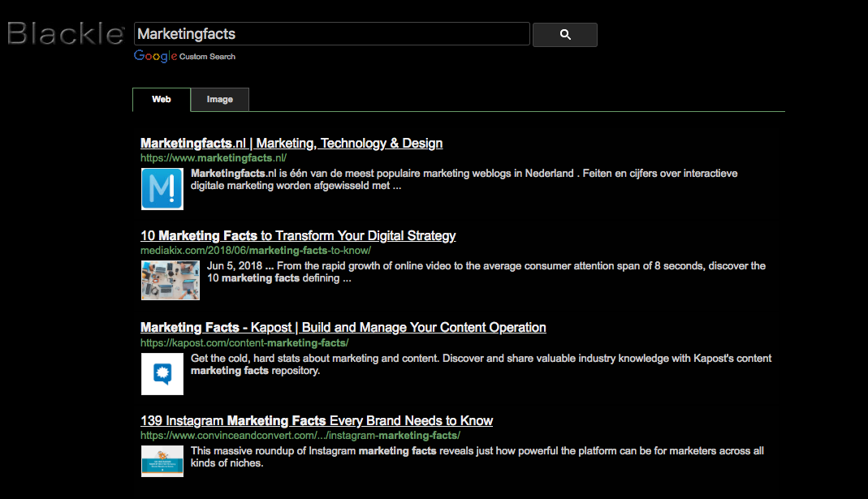Click the Google Custom Search branding
868x499 pixels.
pyautogui.click(x=184, y=56)
